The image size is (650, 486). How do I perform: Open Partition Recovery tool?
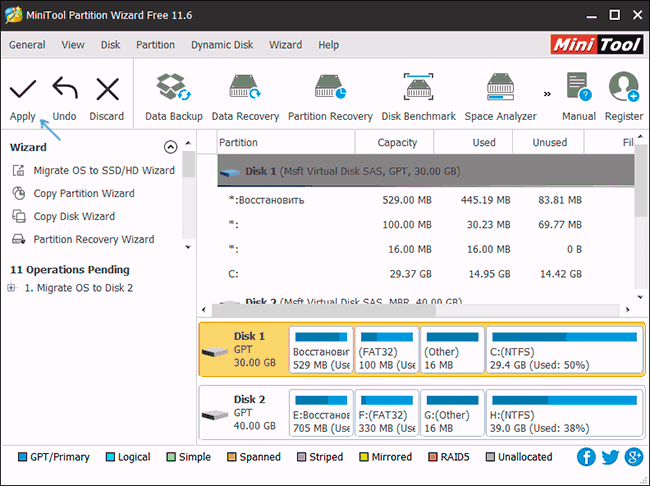click(x=330, y=89)
